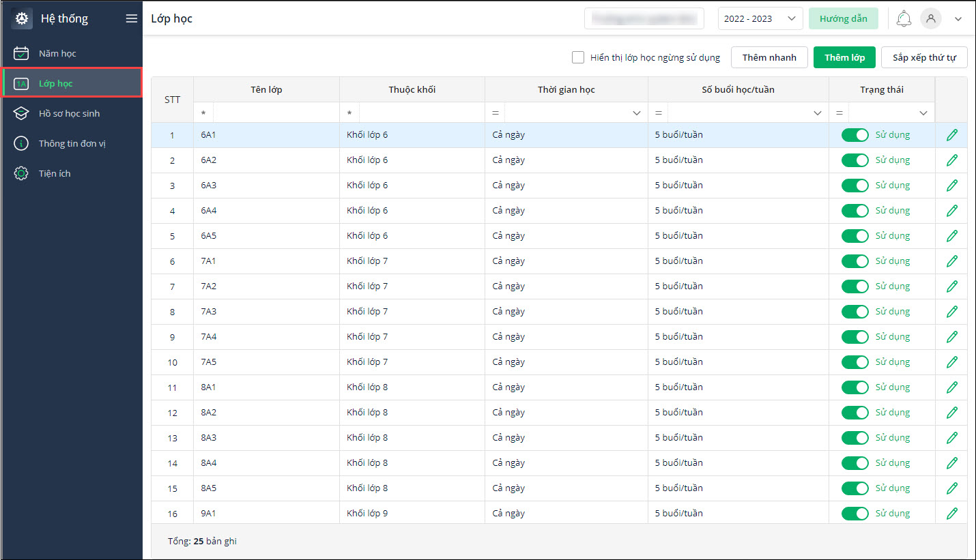This screenshot has width=976, height=560.
Task: Open Tiện ích sidebar menu
Action: pyautogui.click(x=72, y=173)
